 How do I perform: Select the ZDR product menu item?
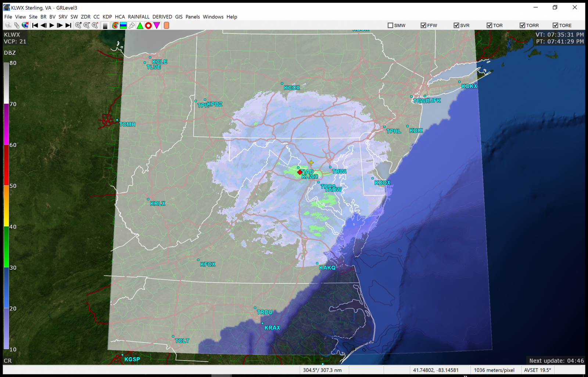point(86,17)
